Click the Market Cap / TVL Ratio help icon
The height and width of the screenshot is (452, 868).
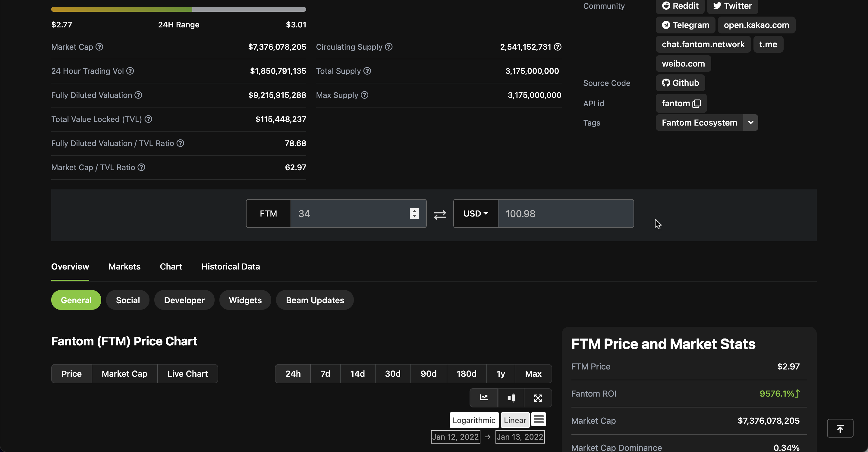[x=142, y=167]
